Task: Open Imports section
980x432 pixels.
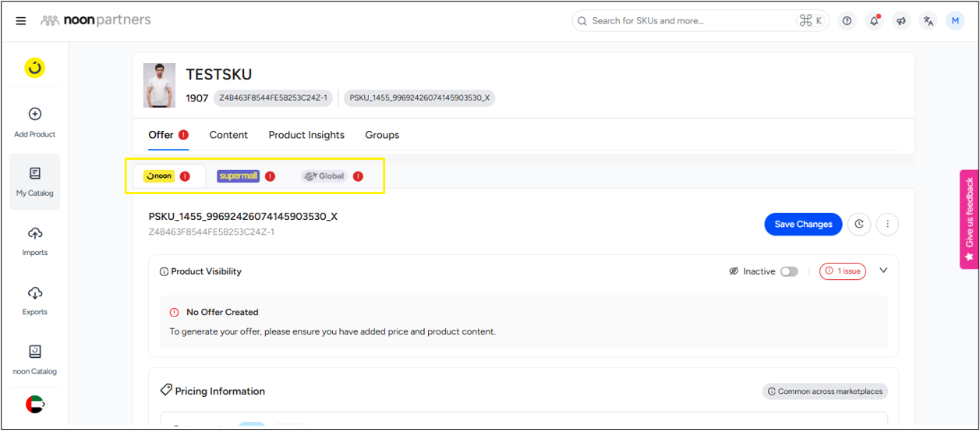Action: (x=34, y=241)
